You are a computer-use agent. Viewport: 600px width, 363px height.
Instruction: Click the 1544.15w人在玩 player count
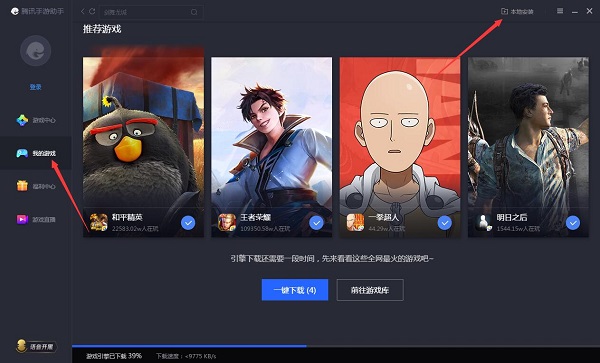(x=518, y=229)
